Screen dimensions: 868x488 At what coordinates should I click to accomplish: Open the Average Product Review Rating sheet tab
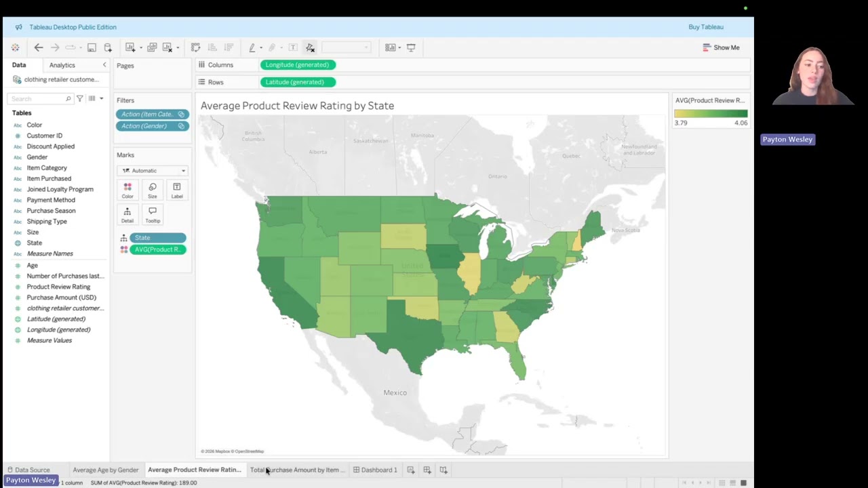click(194, 470)
